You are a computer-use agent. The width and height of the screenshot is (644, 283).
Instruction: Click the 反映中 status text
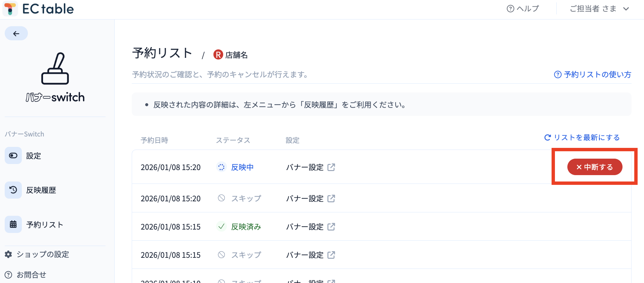tap(242, 167)
